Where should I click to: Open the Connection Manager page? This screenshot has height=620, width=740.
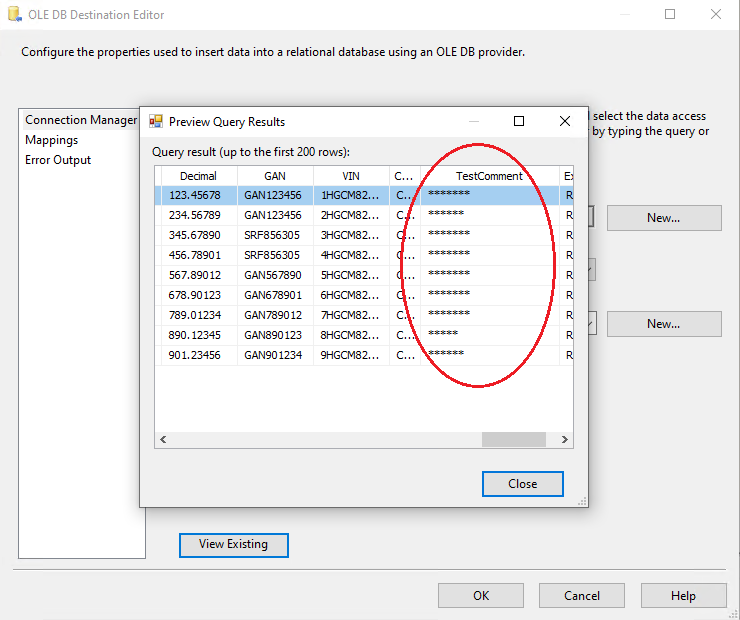coord(80,120)
